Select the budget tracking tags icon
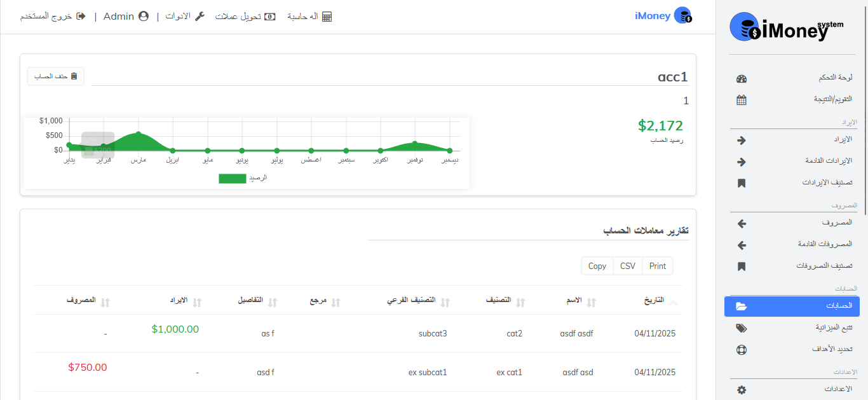This screenshot has width=868, height=400. pyautogui.click(x=741, y=328)
